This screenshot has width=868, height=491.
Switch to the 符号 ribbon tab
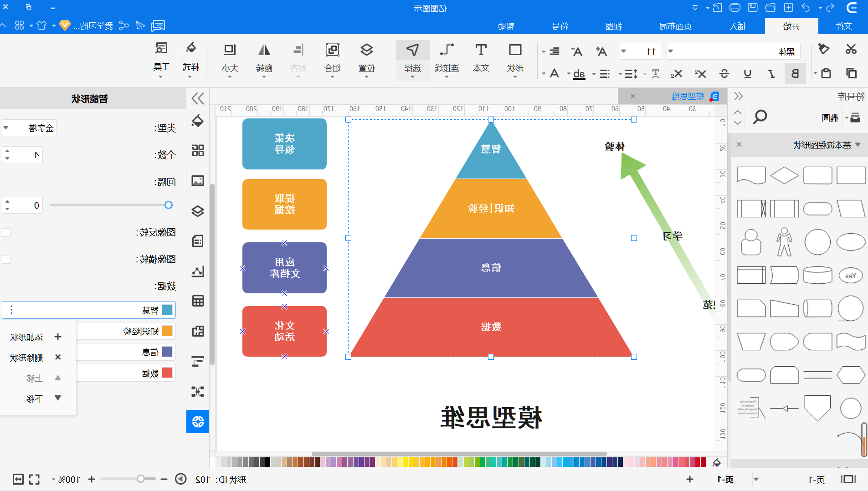560,26
